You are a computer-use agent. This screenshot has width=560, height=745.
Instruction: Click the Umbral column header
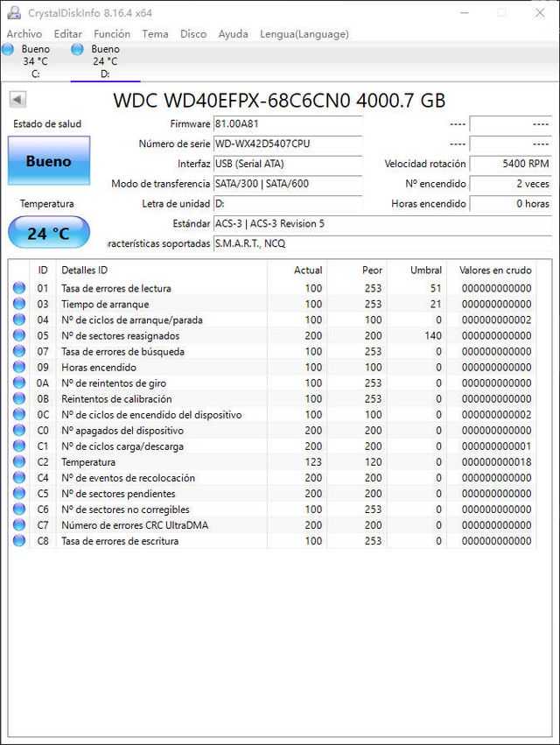[x=417, y=270]
